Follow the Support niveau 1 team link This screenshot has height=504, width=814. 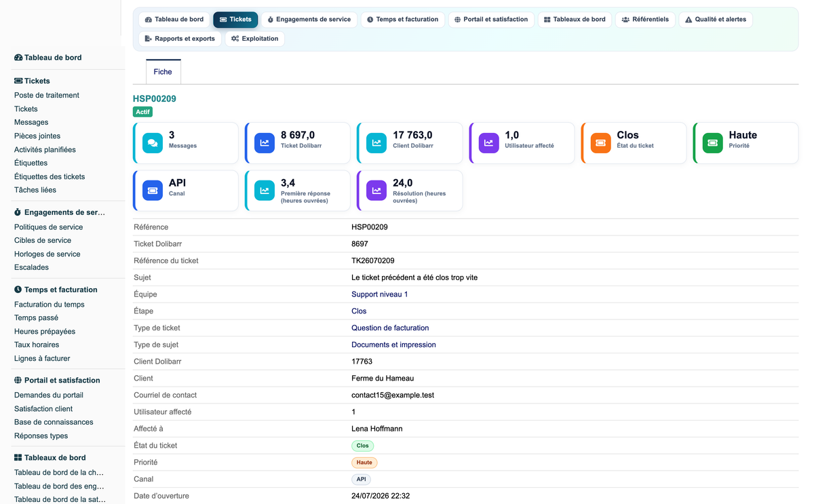380,294
